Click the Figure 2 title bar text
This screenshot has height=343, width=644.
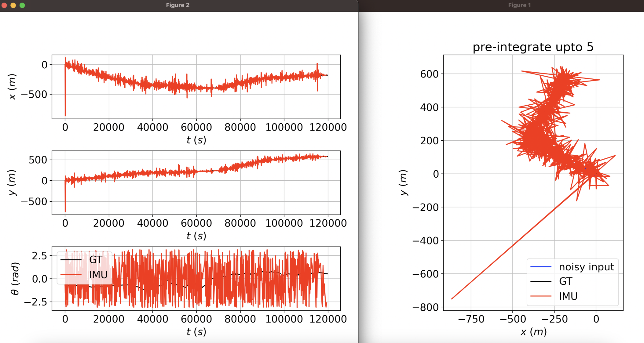(x=177, y=5)
